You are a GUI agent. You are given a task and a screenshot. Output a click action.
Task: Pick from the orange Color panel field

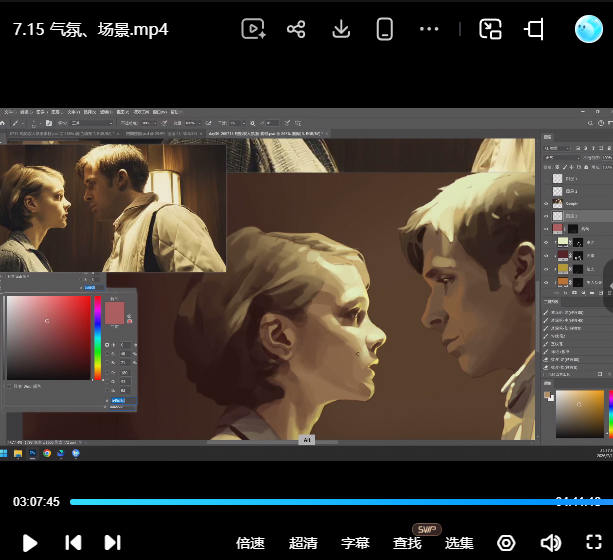tap(580, 414)
